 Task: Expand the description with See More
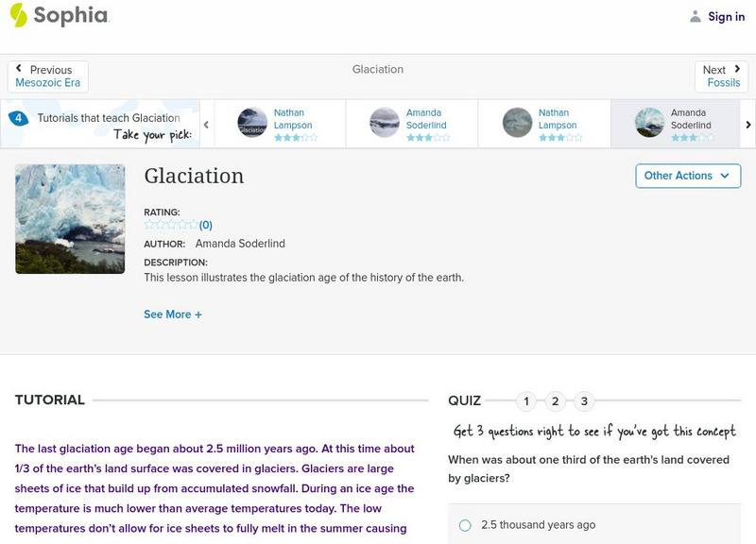173,314
